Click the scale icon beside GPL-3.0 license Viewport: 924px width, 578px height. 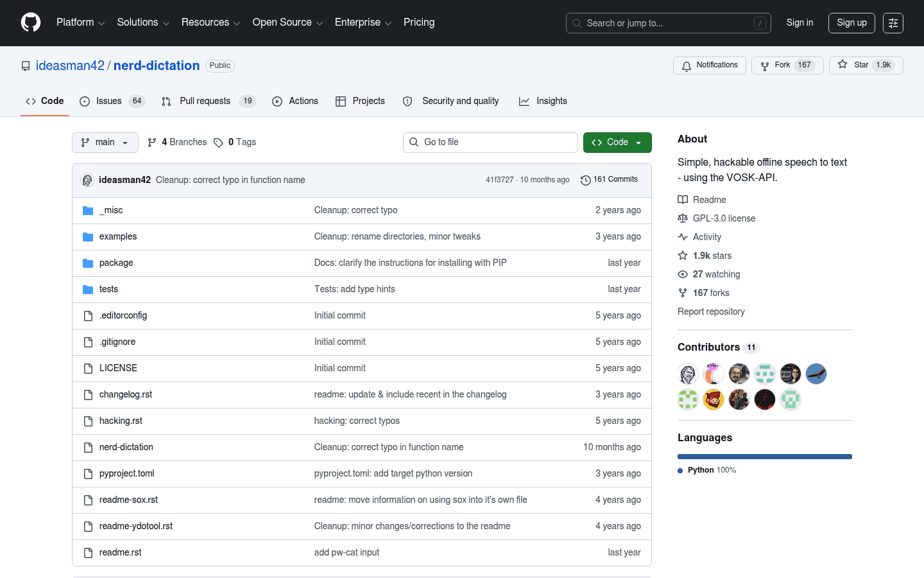pyautogui.click(x=683, y=218)
